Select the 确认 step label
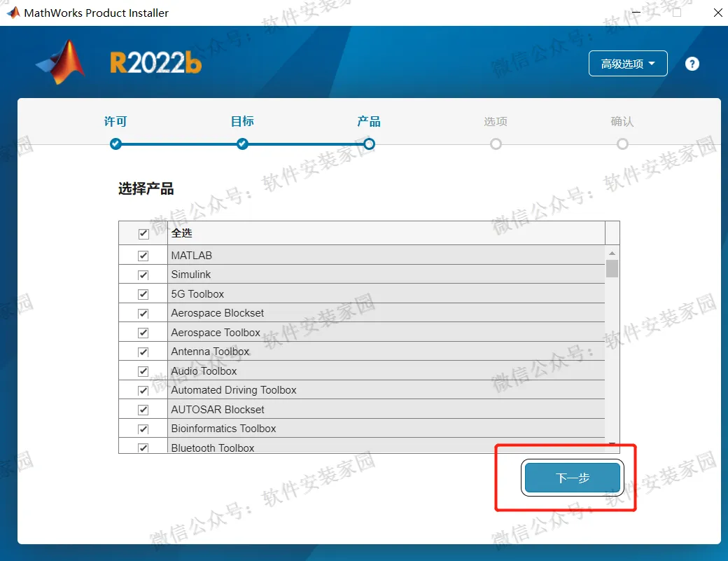Screen dimensions: 728x561 tap(622, 122)
